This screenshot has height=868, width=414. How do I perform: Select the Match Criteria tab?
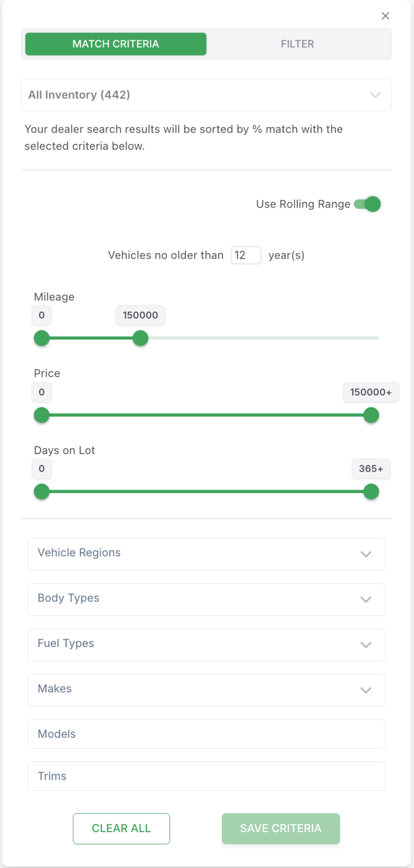[x=116, y=44]
